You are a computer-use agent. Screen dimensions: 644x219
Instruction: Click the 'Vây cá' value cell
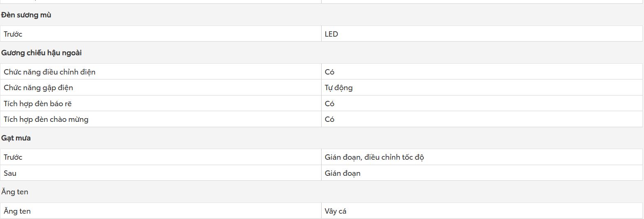[x=482, y=211]
